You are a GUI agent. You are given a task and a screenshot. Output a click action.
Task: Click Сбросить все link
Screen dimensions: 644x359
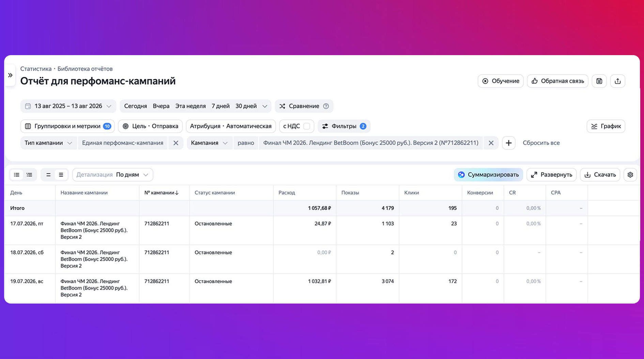pyautogui.click(x=541, y=143)
